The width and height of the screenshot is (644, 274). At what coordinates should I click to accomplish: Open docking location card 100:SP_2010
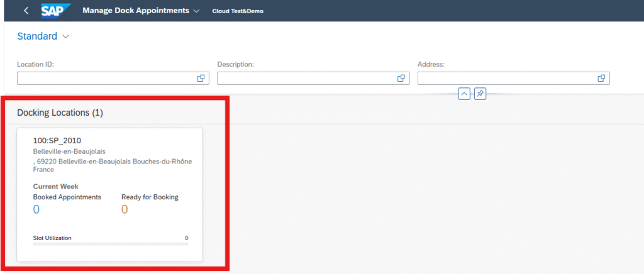pos(109,195)
